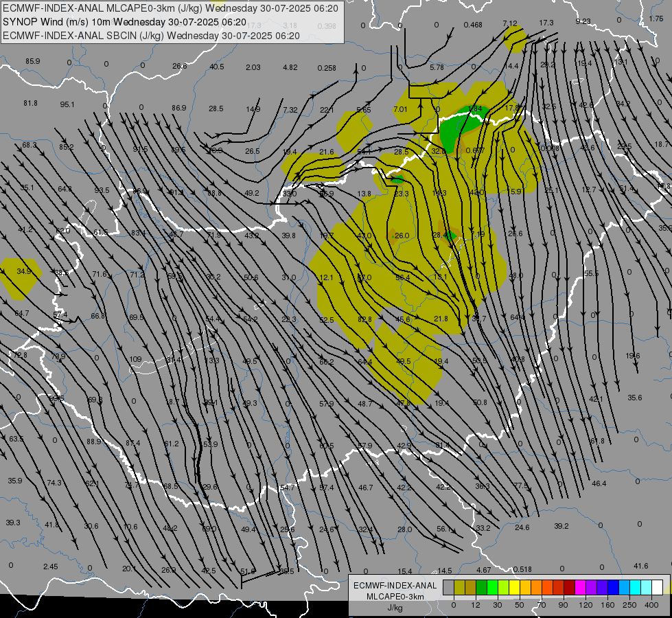Click the map value 81.8
This screenshot has width=672, height=618.
[30, 104]
